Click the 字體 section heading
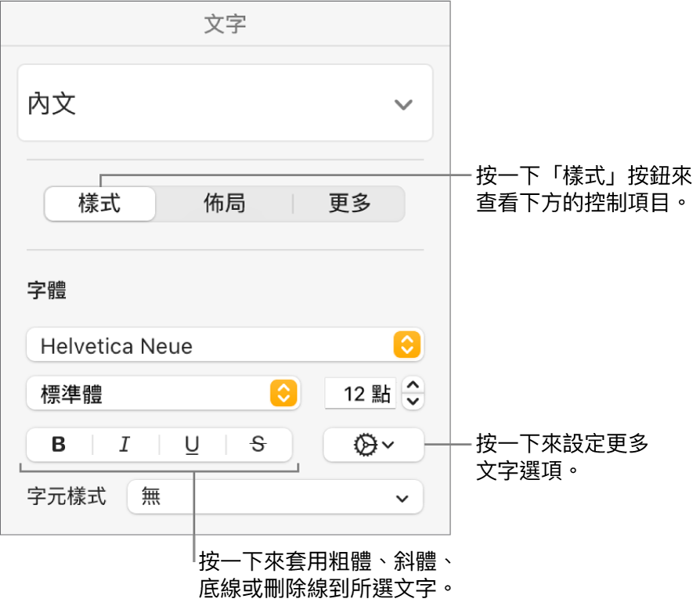 (x=47, y=290)
